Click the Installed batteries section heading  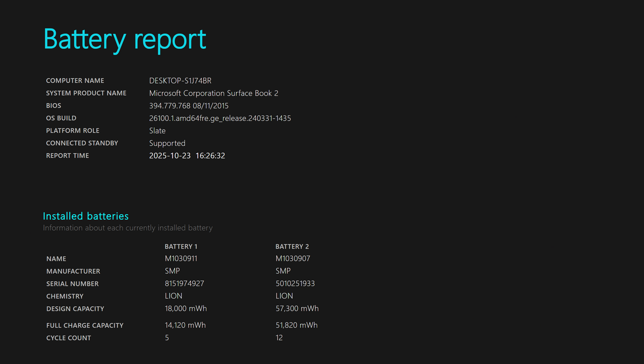tap(86, 216)
